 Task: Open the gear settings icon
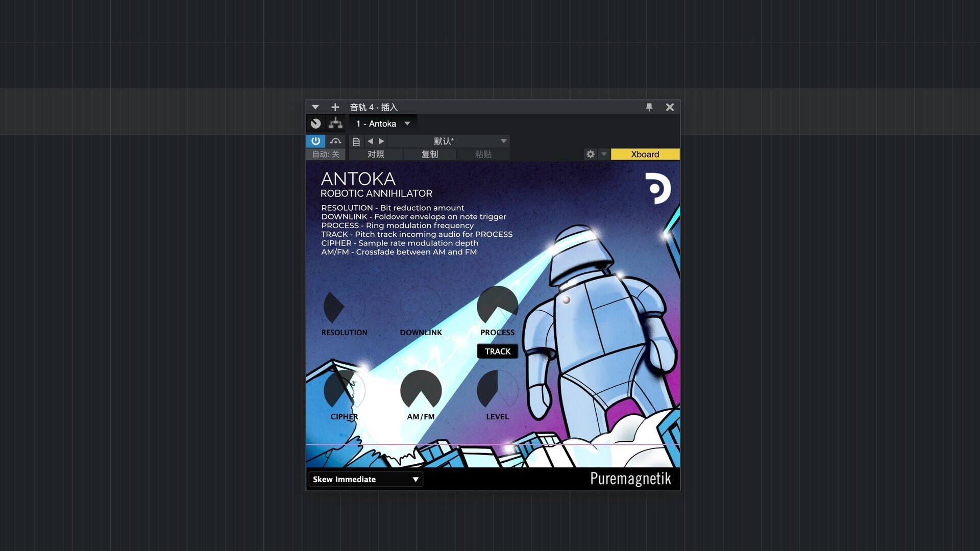click(591, 154)
